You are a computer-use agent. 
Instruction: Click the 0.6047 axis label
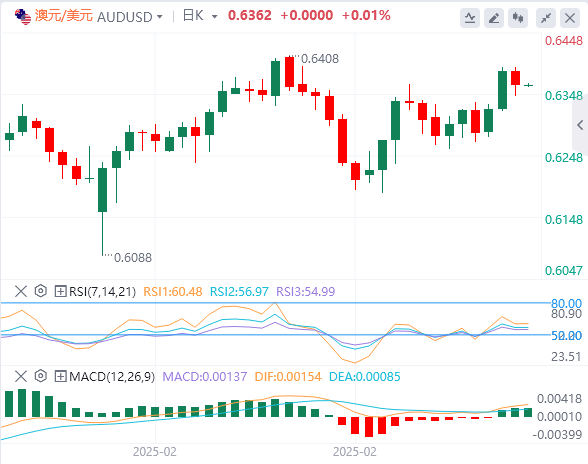click(564, 270)
